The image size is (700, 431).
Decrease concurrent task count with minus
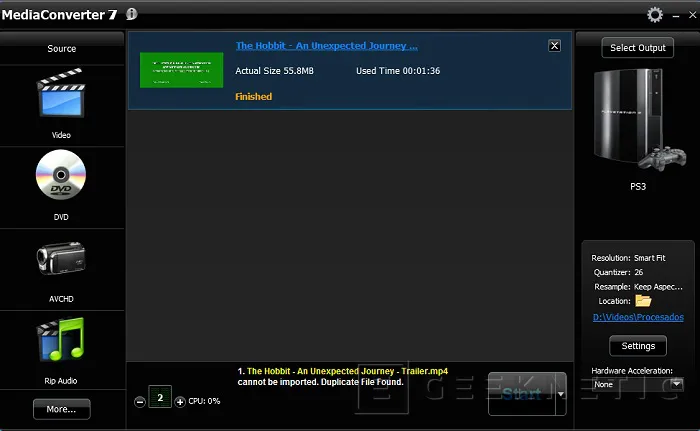point(140,402)
